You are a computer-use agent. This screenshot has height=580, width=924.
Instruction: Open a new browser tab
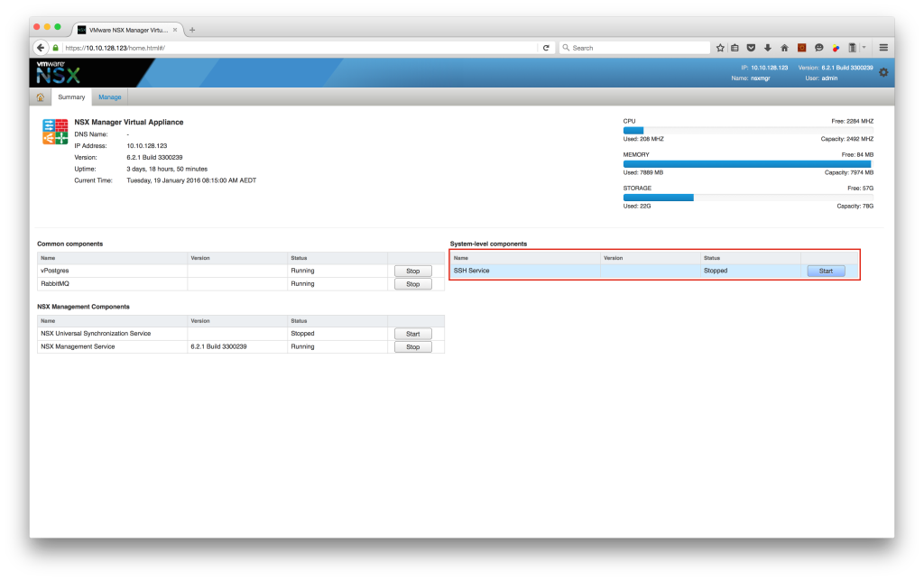tap(192, 30)
